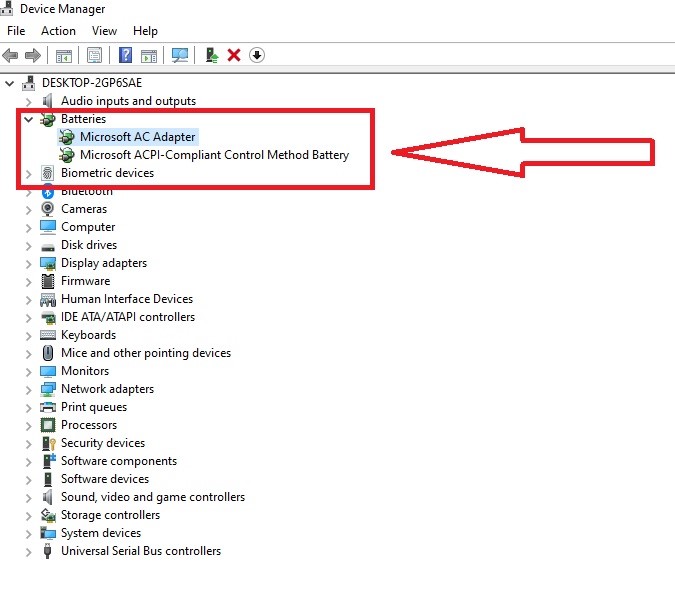Expand IDE ATA/ATAPI controllers chevron

(29, 318)
